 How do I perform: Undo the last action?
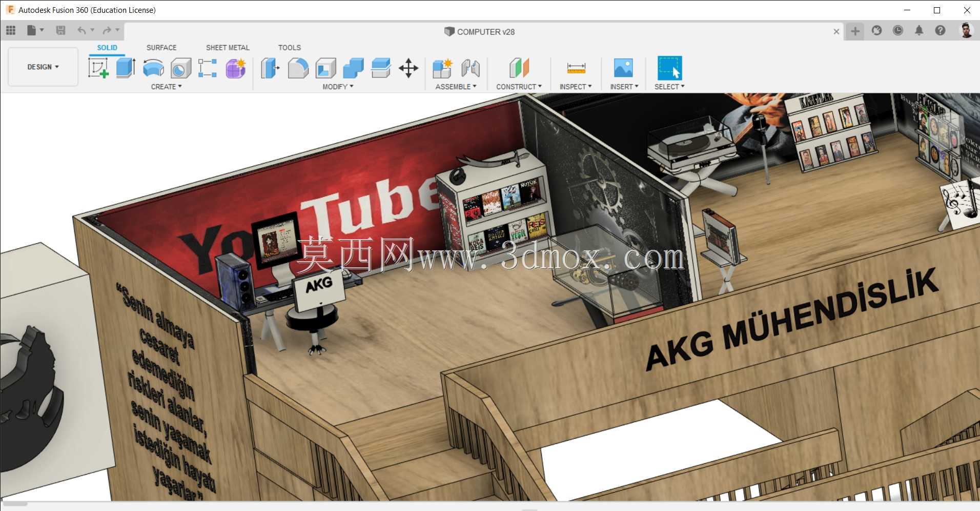pyautogui.click(x=81, y=31)
